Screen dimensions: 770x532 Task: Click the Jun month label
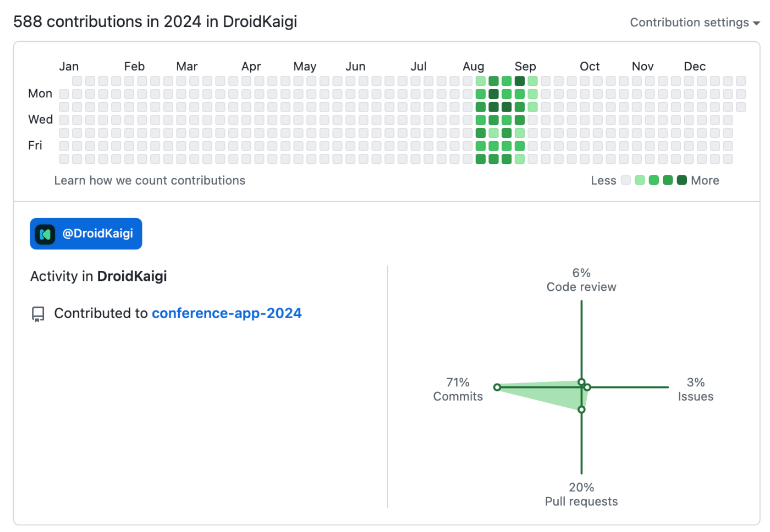(355, 66)
